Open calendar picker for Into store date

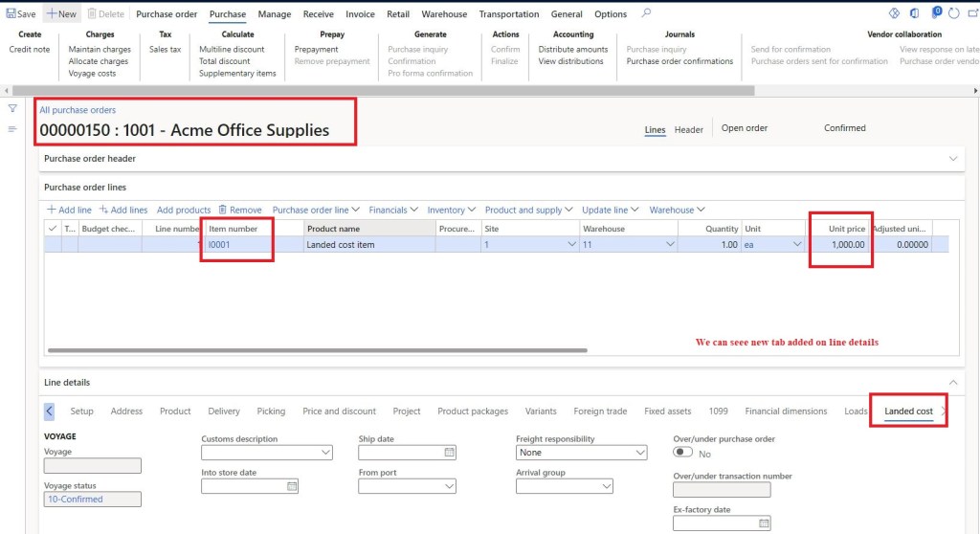click(x=292, y=486)
